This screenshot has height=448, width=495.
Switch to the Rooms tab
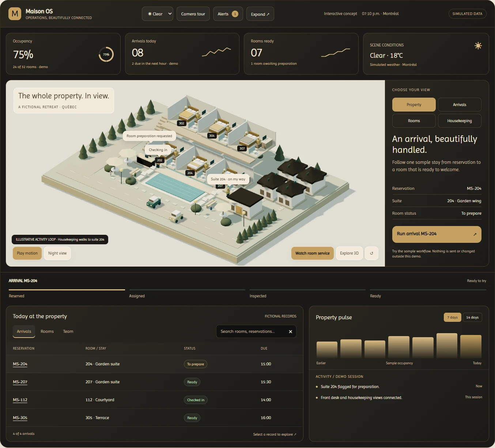point(47,331)
